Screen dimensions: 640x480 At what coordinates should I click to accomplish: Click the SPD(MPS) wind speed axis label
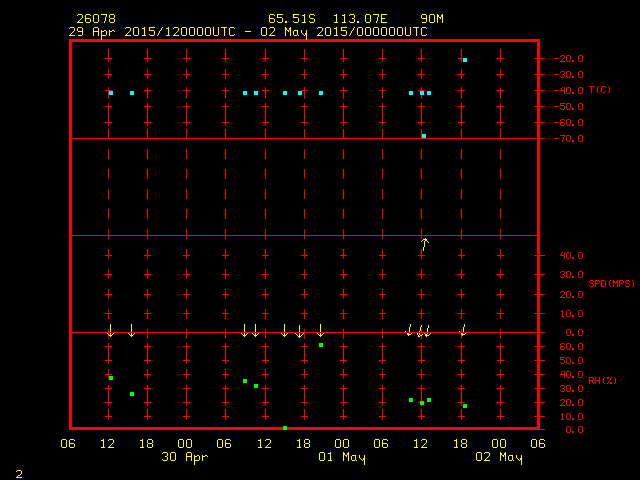[609, 284]
